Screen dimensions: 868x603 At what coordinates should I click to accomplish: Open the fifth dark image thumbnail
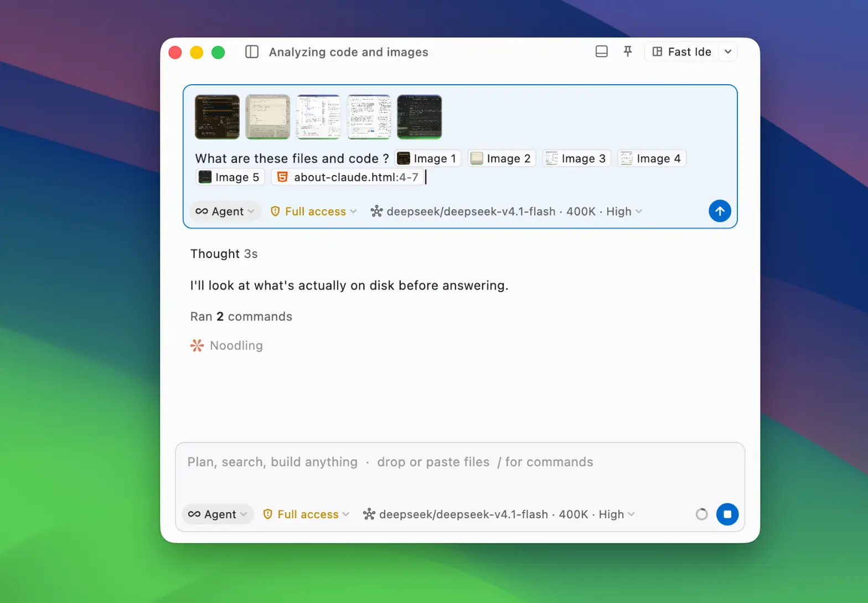click(x=420, y=117)
